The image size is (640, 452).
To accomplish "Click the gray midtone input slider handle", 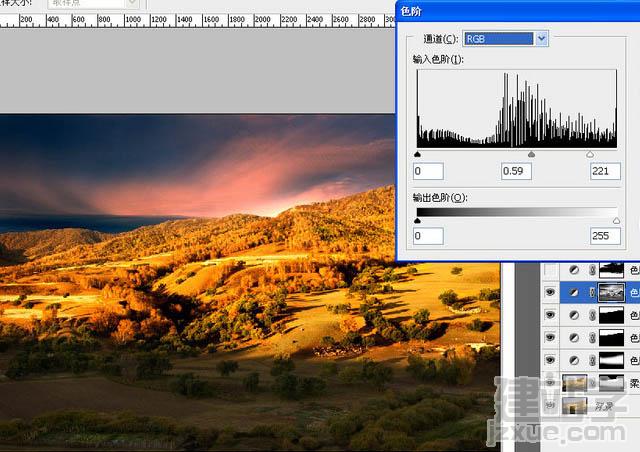I will tap(531, 154).
